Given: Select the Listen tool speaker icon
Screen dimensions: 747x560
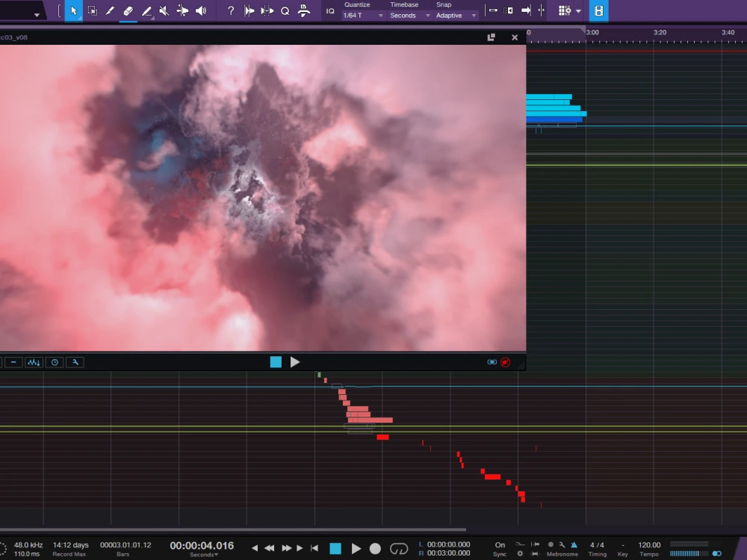Looking at the screenshot, I should [201, 10].
